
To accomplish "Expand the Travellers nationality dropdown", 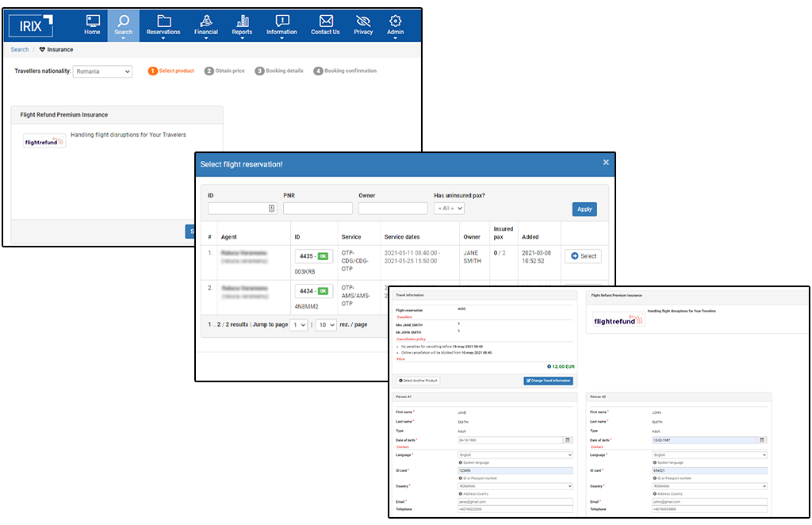I will pyautogui.click(x=102, y=71).
